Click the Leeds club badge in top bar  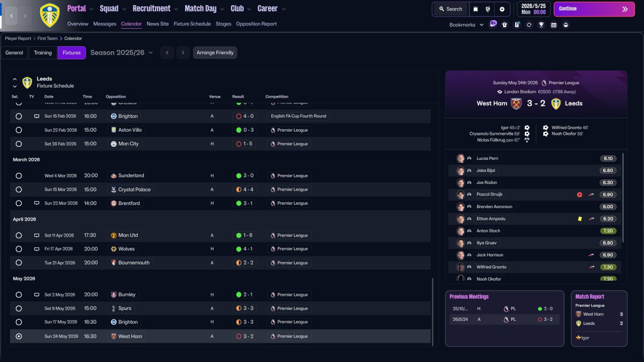click(x=49, y=15)
